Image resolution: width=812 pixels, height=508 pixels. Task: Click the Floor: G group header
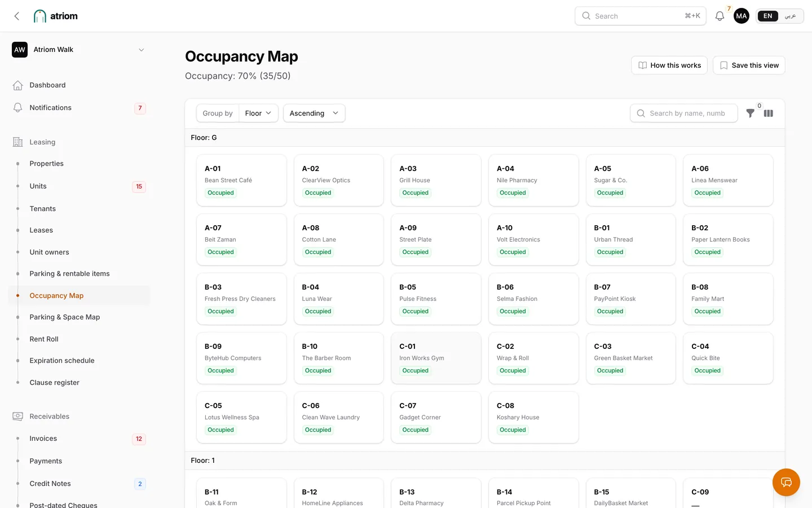coord(485,138)
